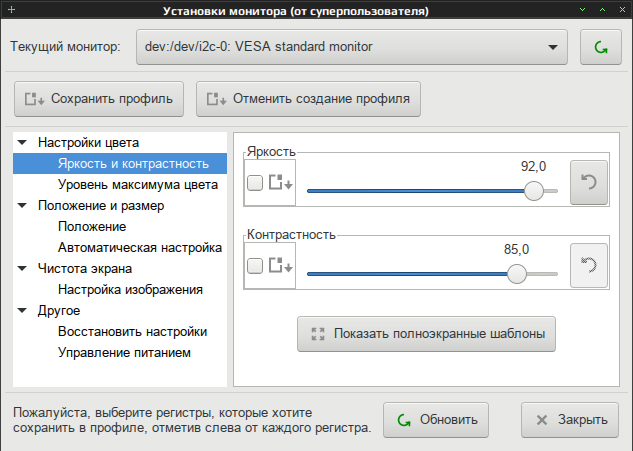Collapse the Настройки цвета tree section
633x451 pixels.
pos(23,143)
